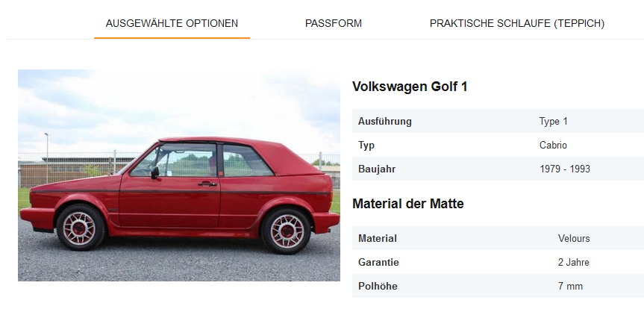Click the Typ row label
The image size is (644, 309).
click(x=366, y=145)
